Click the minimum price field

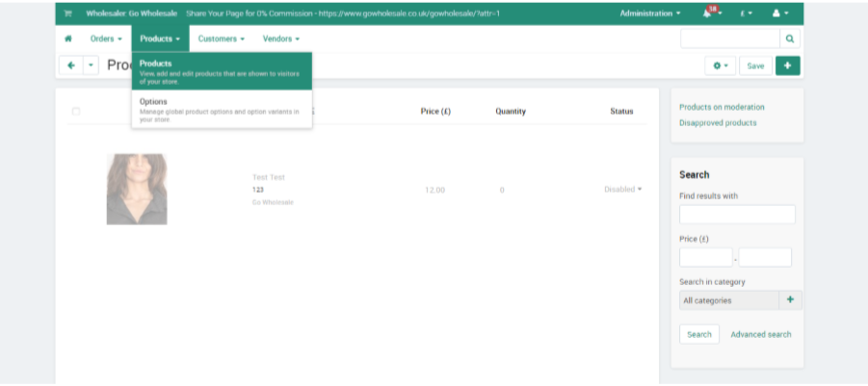coord(706,258)
